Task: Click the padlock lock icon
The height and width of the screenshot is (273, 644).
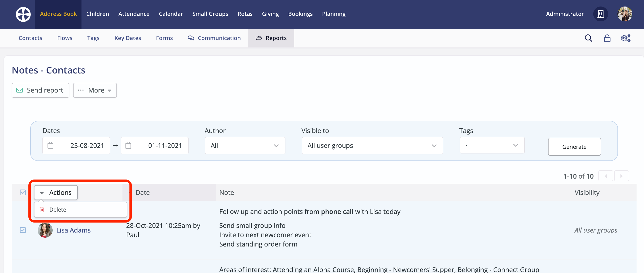Action: (607, 38)
